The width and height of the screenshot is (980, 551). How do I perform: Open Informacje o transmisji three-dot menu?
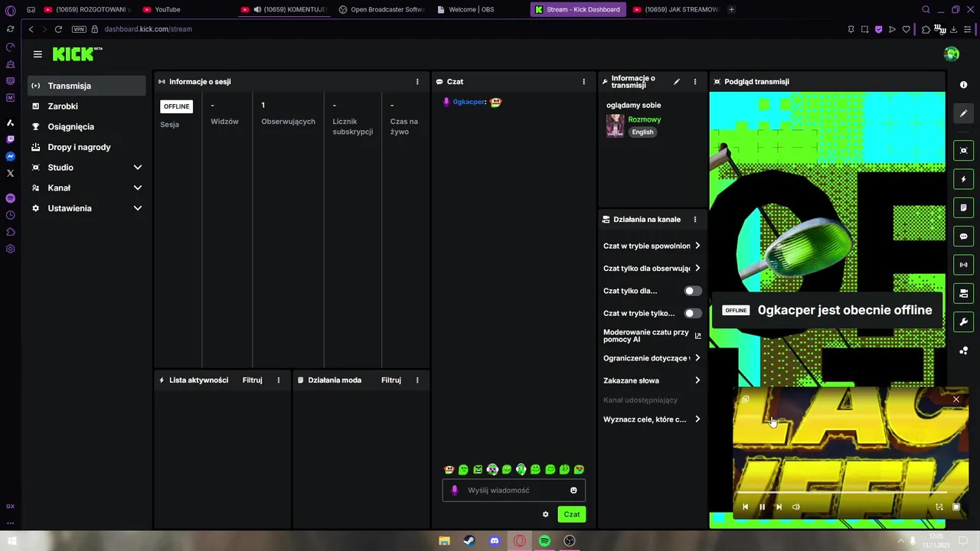(695, 82)
